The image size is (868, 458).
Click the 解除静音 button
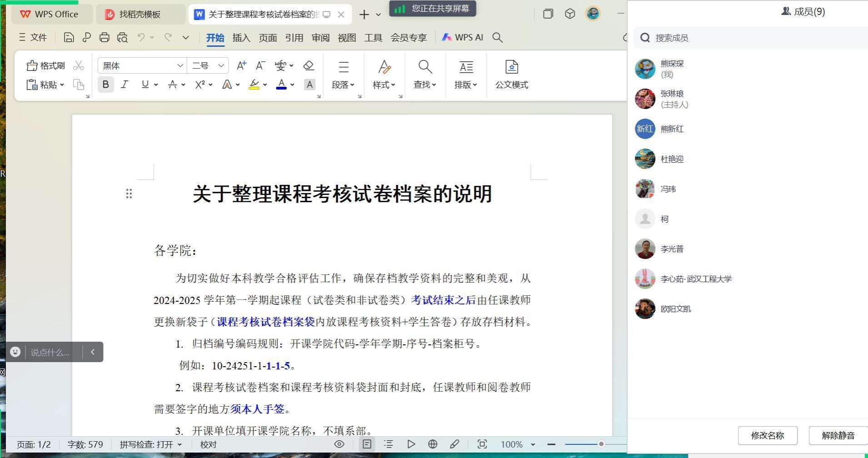pyautogui.click(x=838, y=435)
